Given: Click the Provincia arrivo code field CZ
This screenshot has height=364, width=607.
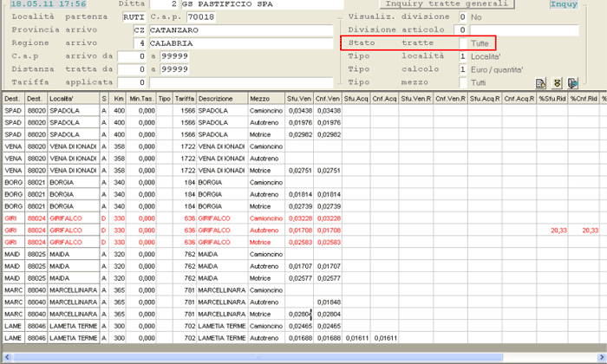Looking at the screenshot, I should (x=139, y=29).
